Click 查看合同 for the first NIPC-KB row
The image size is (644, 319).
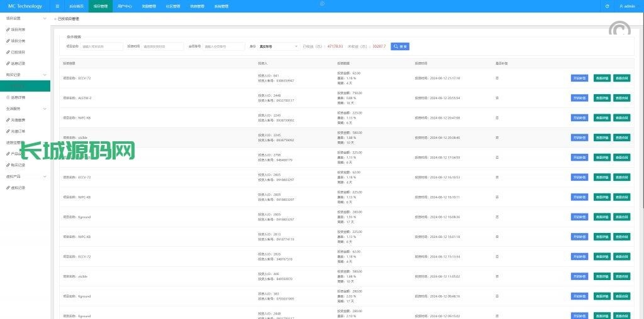(x=621, y=118)
